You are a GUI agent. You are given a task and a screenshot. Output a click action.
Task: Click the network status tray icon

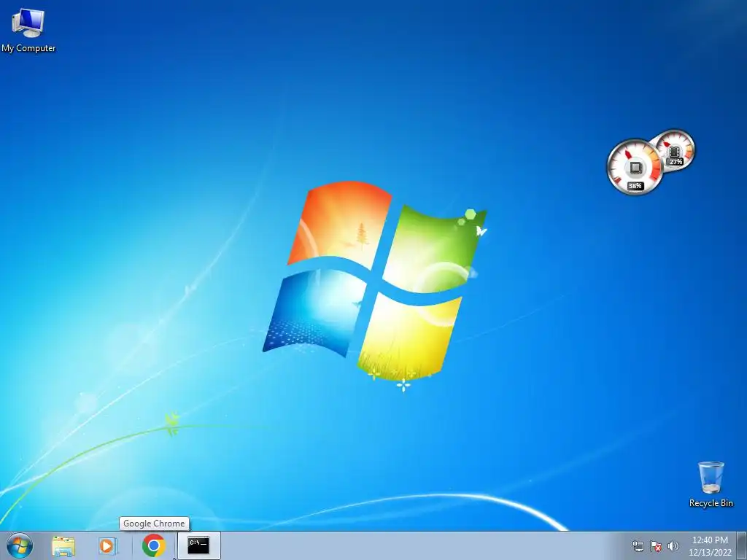coord(638,546)
